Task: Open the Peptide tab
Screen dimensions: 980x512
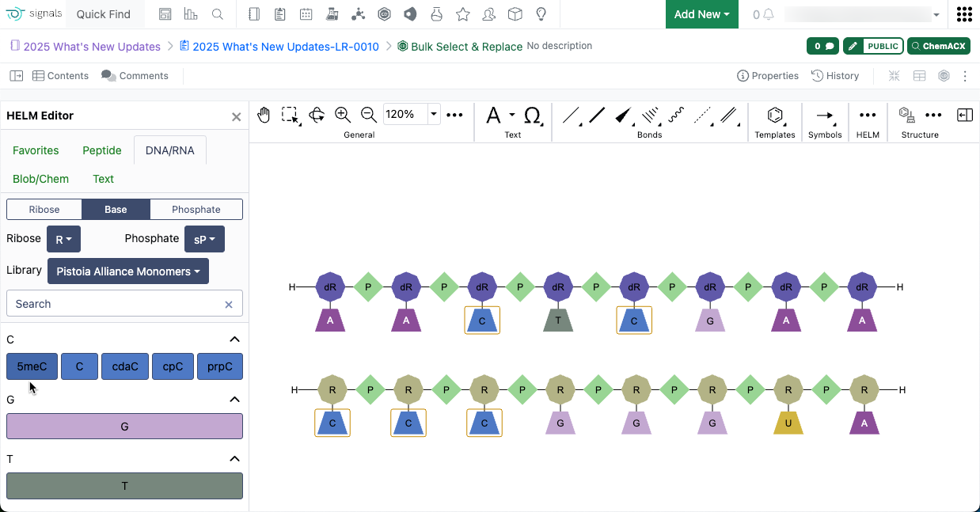Action: point(102,150)
